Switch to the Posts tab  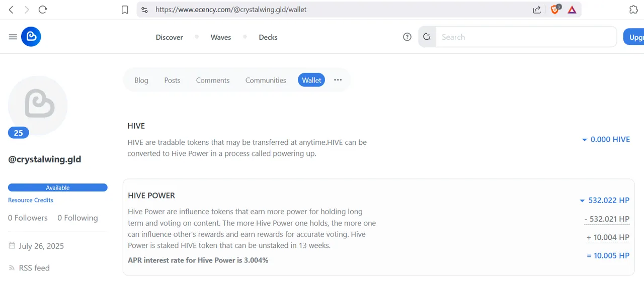[x=172, y=80]
